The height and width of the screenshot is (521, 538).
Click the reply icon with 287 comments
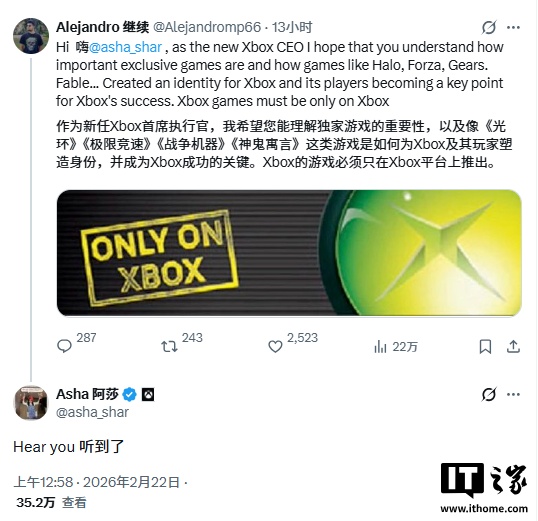point(64,346)
